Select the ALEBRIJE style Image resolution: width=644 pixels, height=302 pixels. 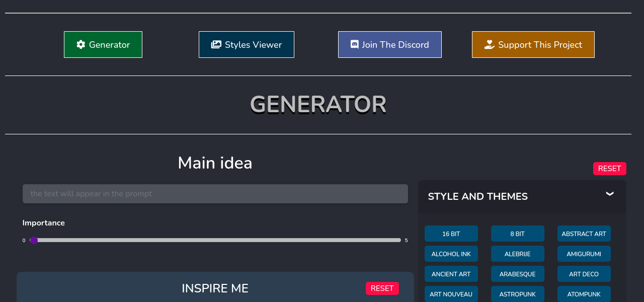pyautogui.click(x=517, y=254)
